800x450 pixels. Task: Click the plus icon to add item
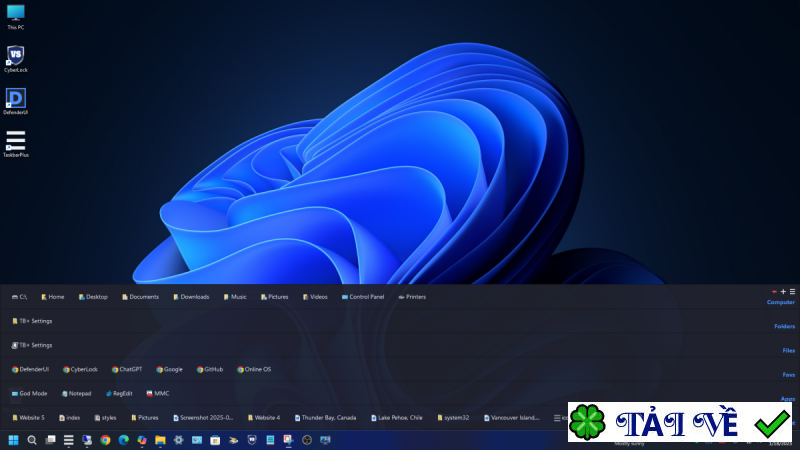click(783, 292)
